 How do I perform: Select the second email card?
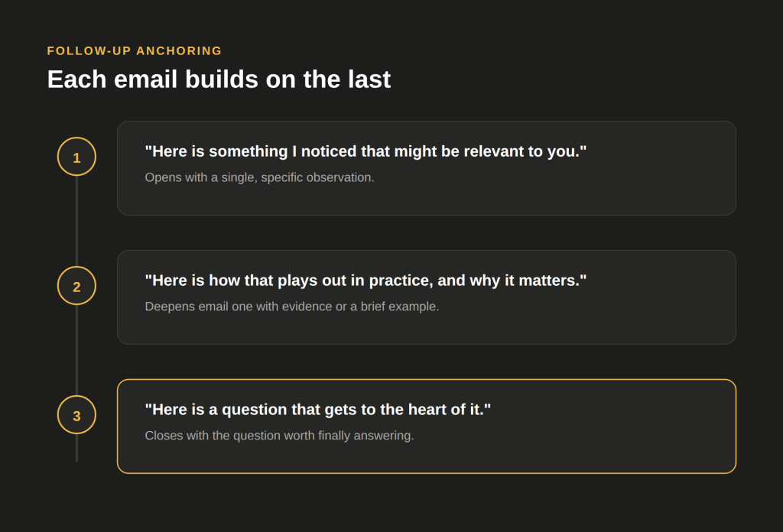[427, 297]
